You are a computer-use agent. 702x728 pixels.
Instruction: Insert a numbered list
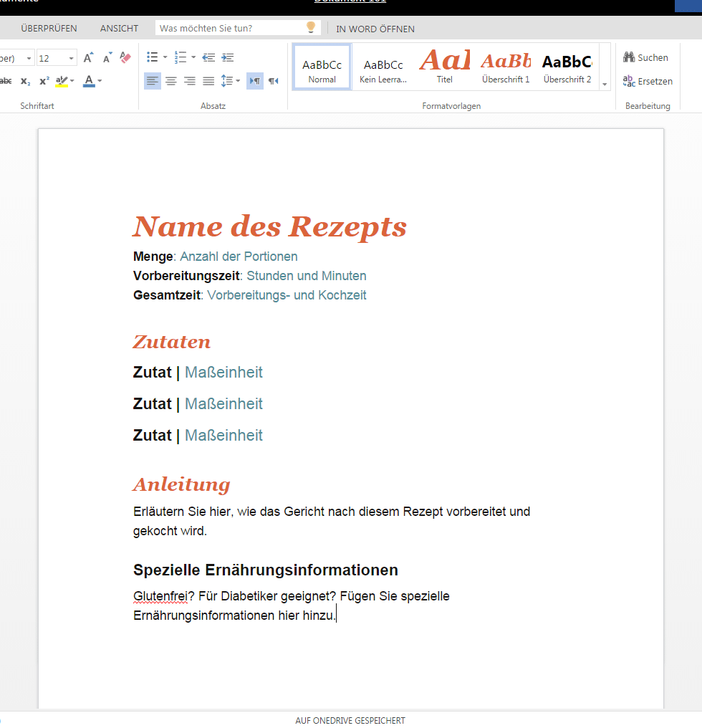coord(180,57)
